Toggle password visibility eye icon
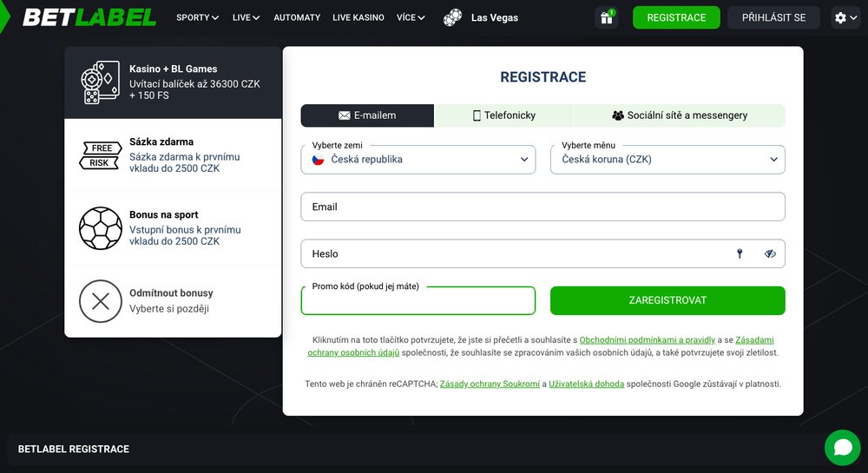Image resolution: width=868 pixels, height=473 pixels. tap(770, 254)
